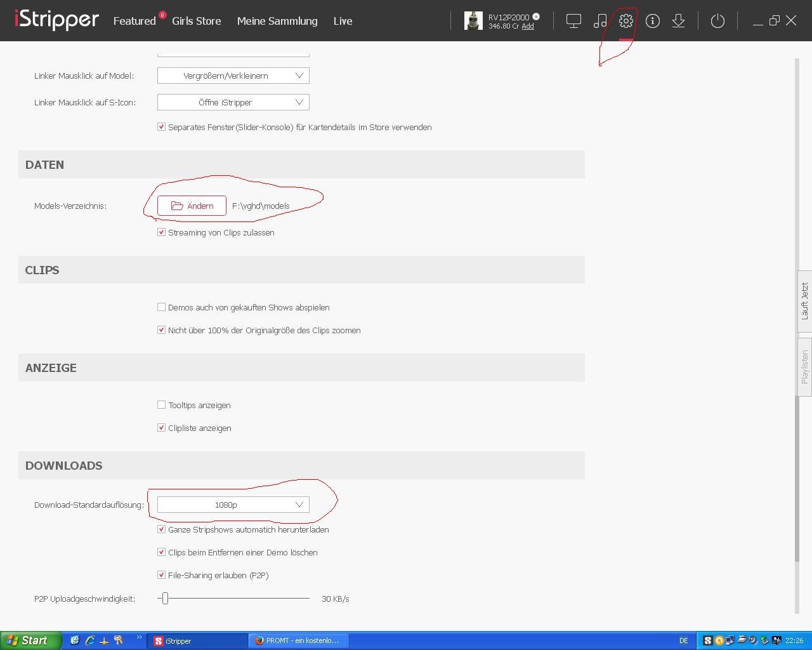Open the Live tab
This screenshot has height=650, width=812.
tap(343, 21)
